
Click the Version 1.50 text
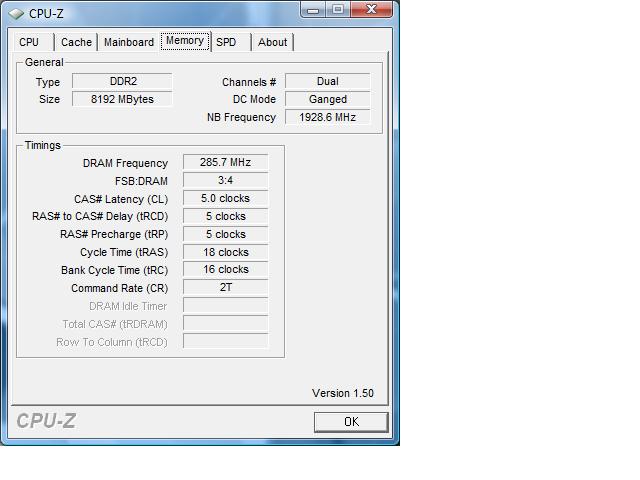(x=343, y=393)
